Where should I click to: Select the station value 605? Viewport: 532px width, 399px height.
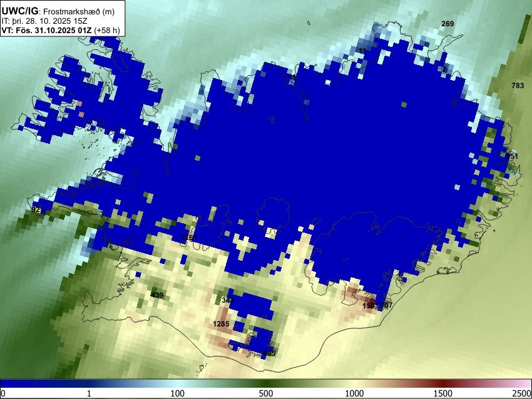click(269, 353)
